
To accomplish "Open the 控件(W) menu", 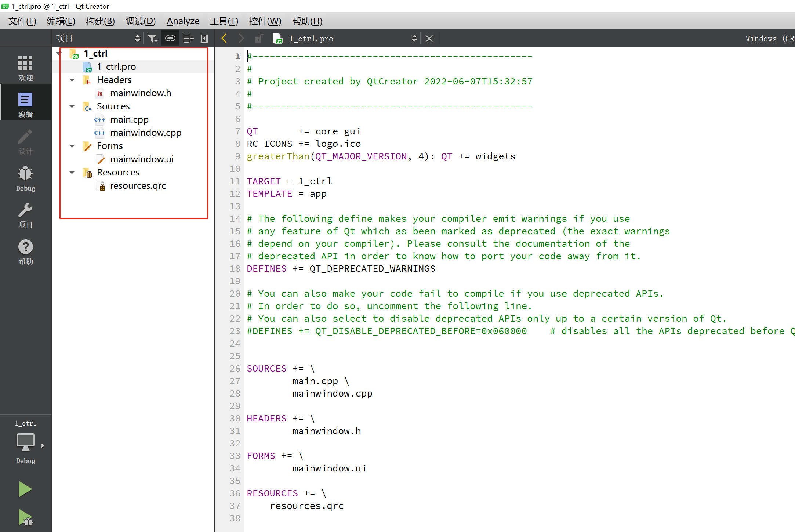I will click(x=265, y=21).
